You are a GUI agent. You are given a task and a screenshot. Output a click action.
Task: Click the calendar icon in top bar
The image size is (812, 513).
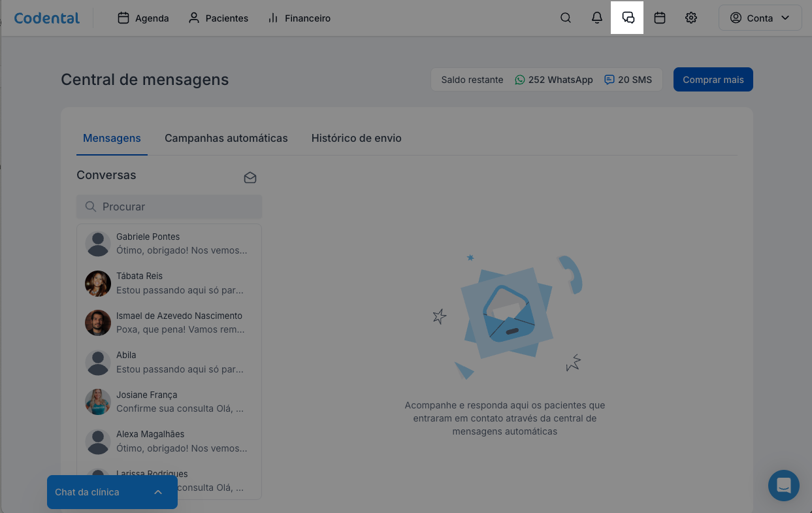tap(660, 18)
